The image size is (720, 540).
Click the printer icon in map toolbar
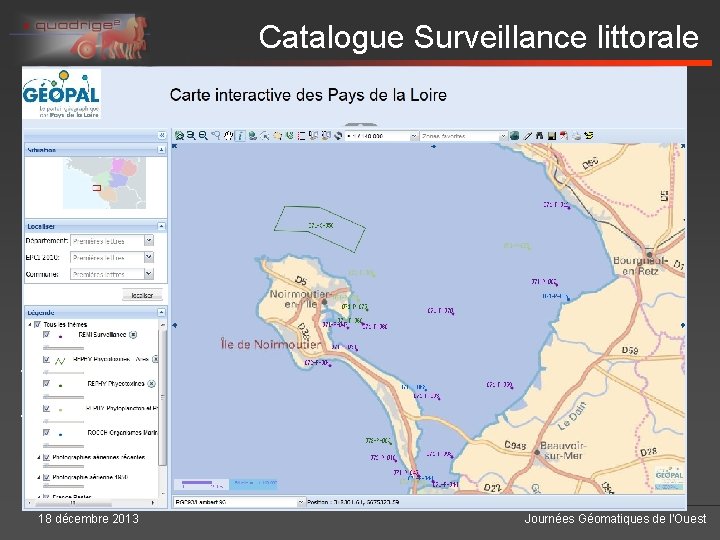click(x=577, y=136)
